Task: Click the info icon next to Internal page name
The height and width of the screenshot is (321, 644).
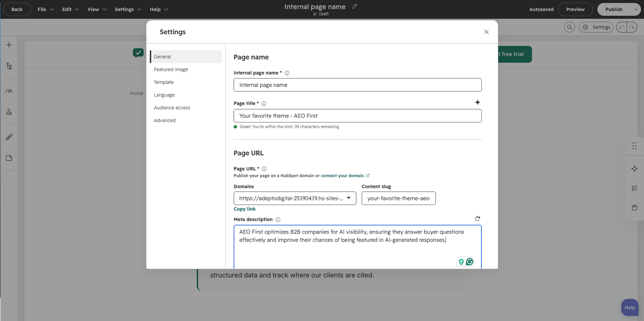Action: tap(287, 73)
